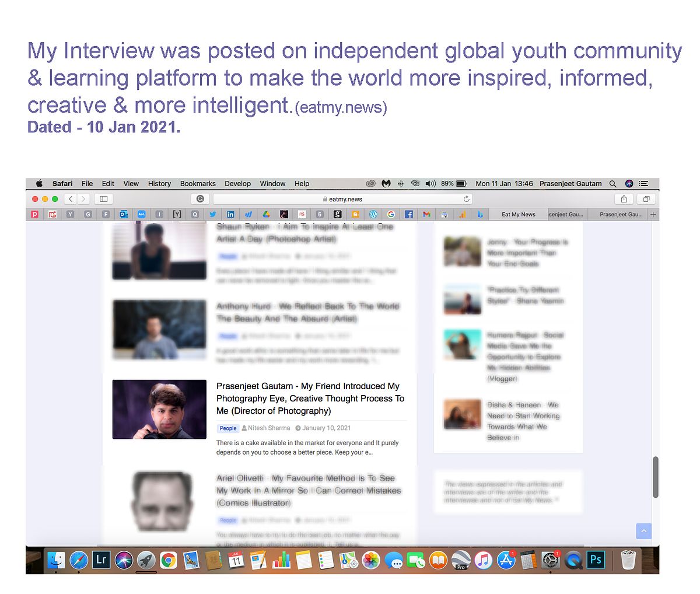The width and height of the screenshot is (700, 594).
Task: Expand the History menu
Action: tap(159, 183)
